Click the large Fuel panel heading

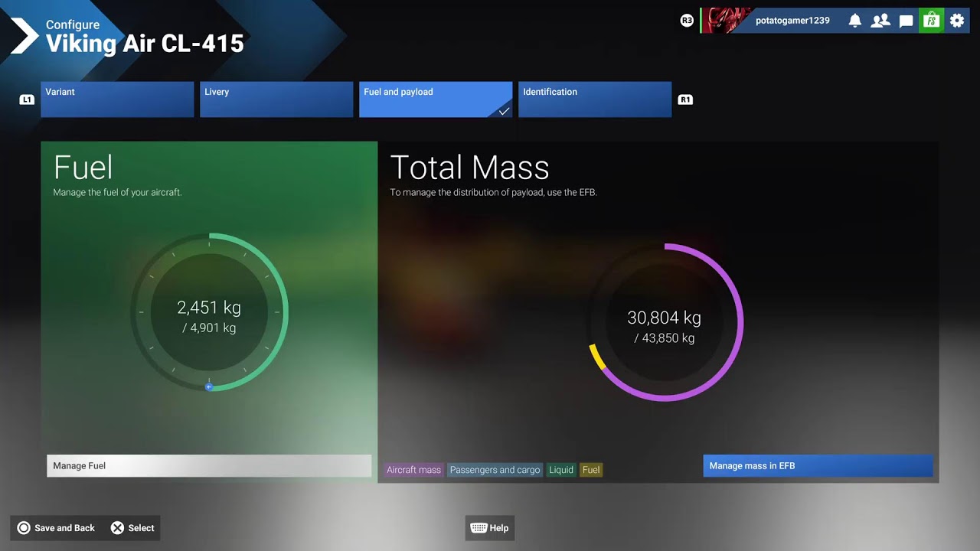pyautogui.click(x=83, y=168)
